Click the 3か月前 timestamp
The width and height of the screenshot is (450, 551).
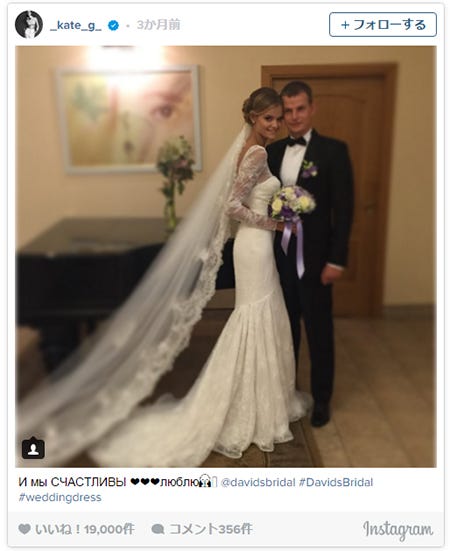tap(158, 25)
